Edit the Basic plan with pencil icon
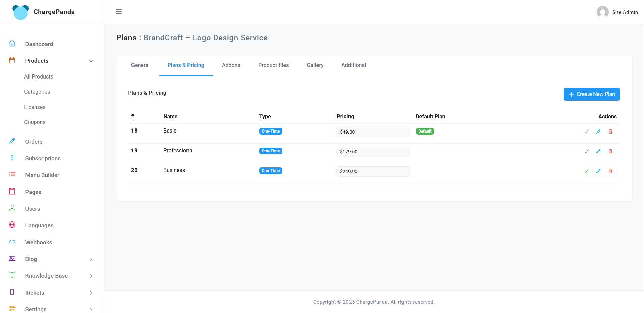The image size is (644, 313). [x=598, y=132]
